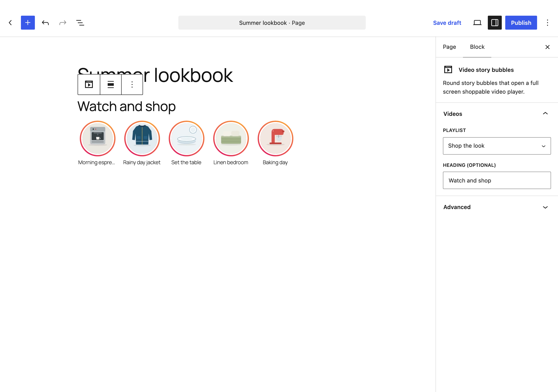Change block alignment in block toolbar
This screenshot has height=392, width=558.
coord(111,84)
